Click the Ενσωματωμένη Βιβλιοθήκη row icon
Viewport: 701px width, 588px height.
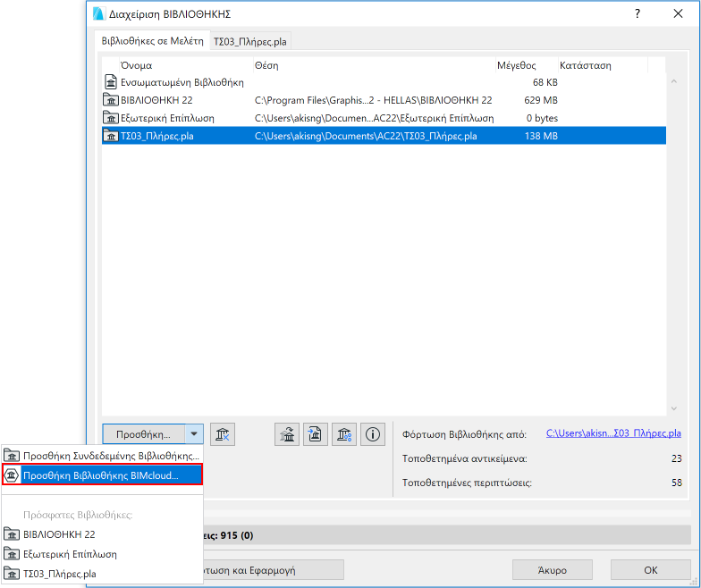(x=111, y=82)
